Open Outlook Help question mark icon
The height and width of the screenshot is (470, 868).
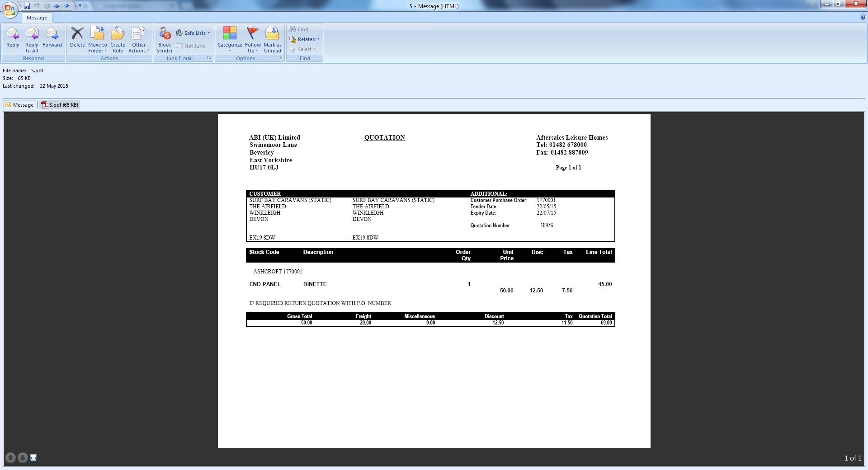point(863,17)
